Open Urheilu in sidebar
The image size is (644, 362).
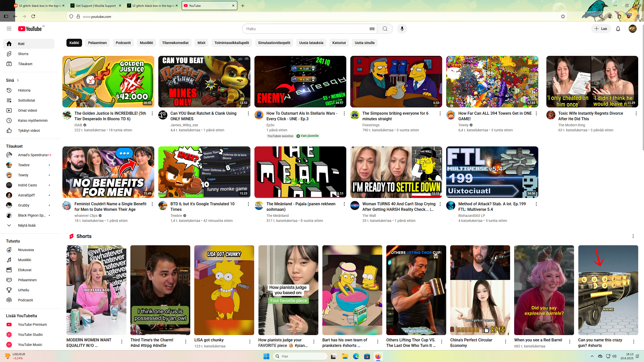pos(29,290)
